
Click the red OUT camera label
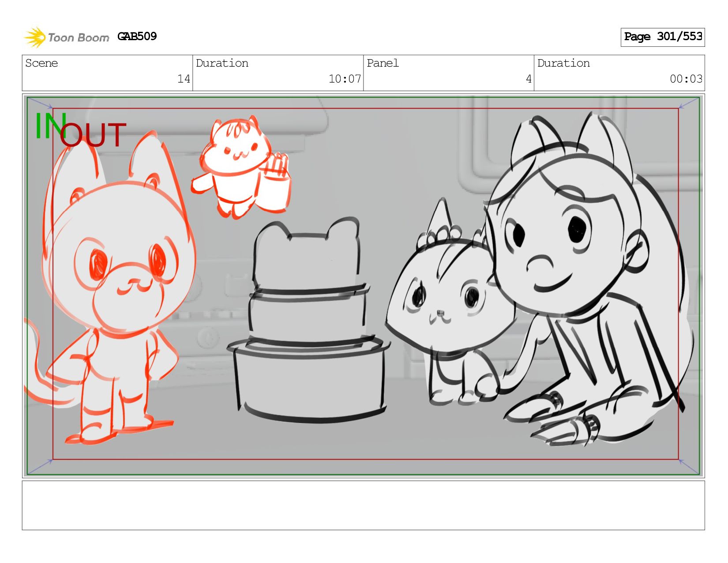(x=93, y=135)
